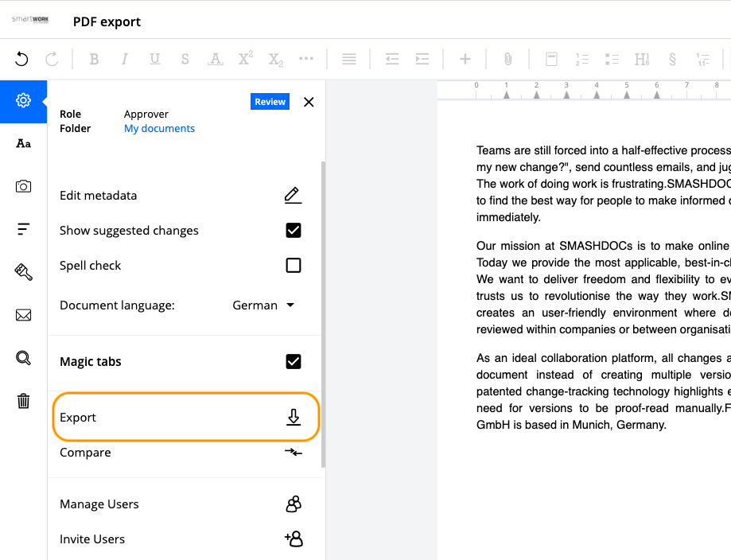This screenshot has height=560, width=731.
Task: Apply strikethrough formatting
Action: pyautogui.click(x=185, y=59)
